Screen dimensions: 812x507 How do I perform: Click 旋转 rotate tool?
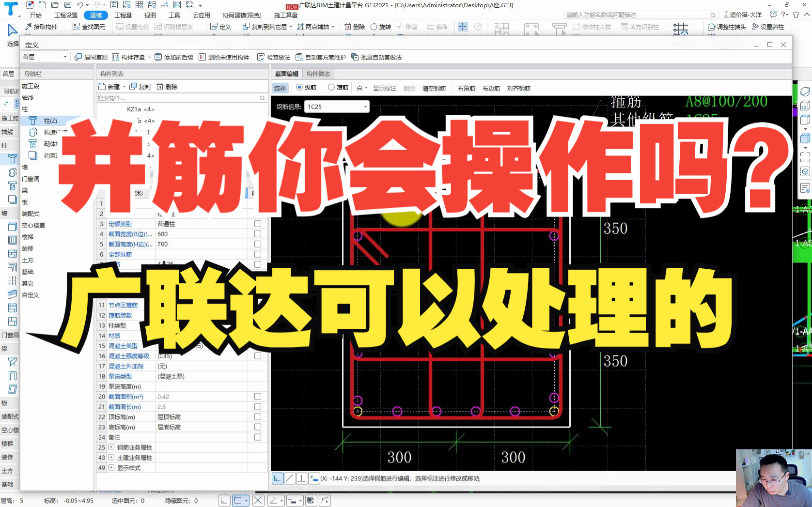point(381,27)
